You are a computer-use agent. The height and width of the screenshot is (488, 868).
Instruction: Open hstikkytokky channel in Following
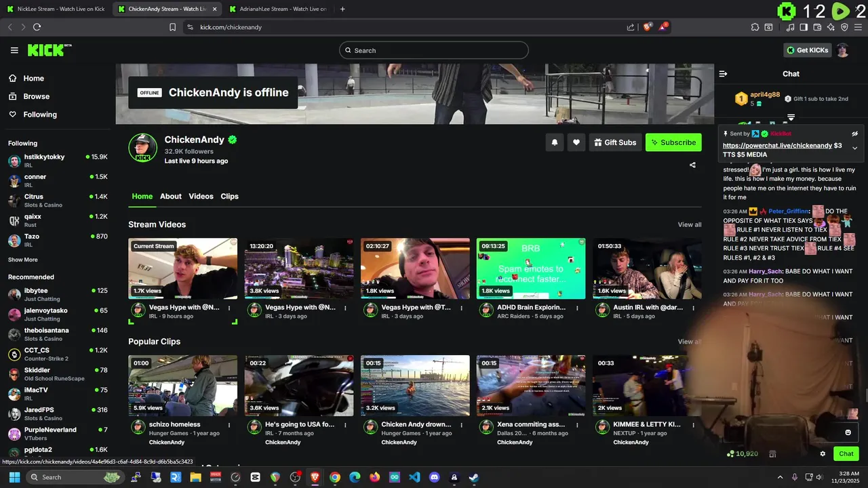[57, 161]
